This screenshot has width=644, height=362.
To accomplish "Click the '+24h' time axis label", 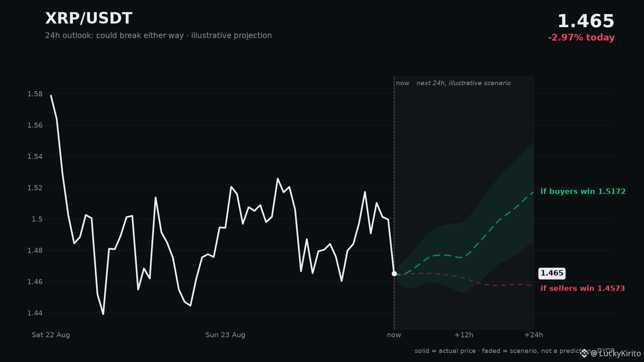I will coord(534,335).
